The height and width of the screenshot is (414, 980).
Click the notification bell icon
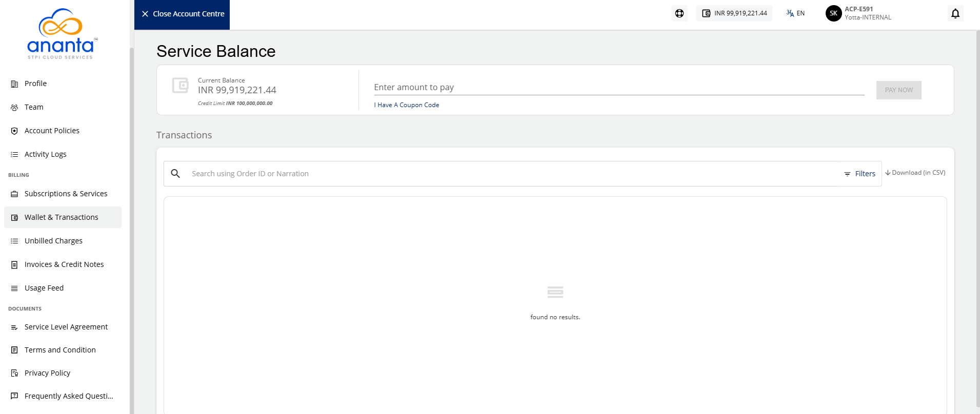(x=955, y=13)
